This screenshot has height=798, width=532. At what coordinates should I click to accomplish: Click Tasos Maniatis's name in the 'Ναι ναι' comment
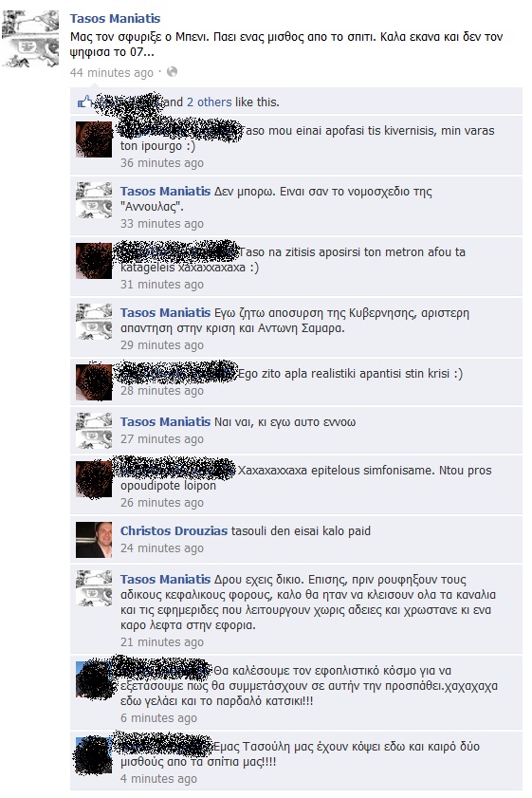tap(165, 422)
